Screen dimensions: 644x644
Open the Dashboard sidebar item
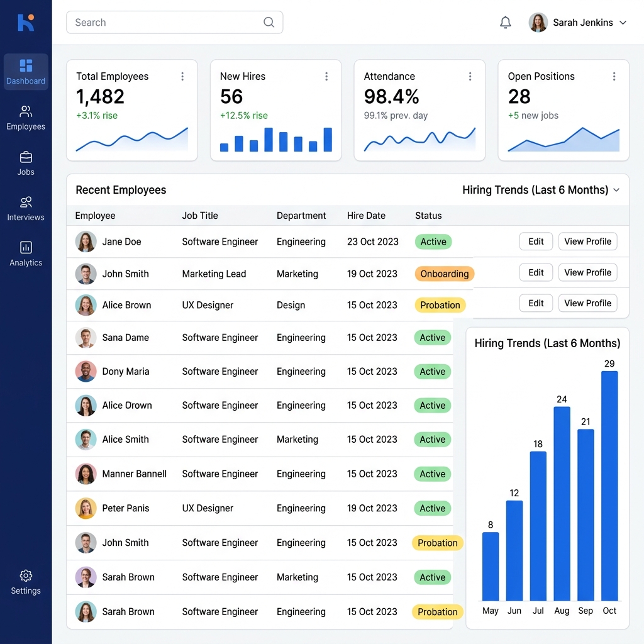(x=26, y=72)
